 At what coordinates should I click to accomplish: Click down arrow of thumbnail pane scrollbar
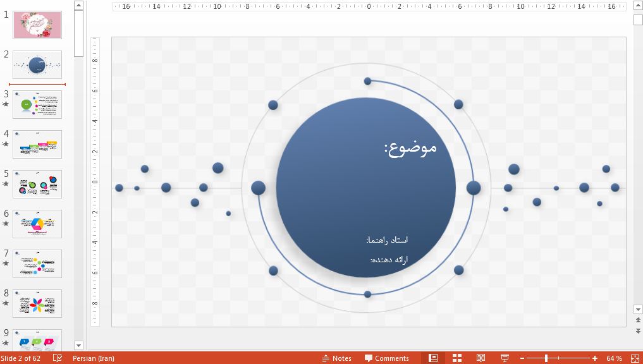tap(78, 346)
